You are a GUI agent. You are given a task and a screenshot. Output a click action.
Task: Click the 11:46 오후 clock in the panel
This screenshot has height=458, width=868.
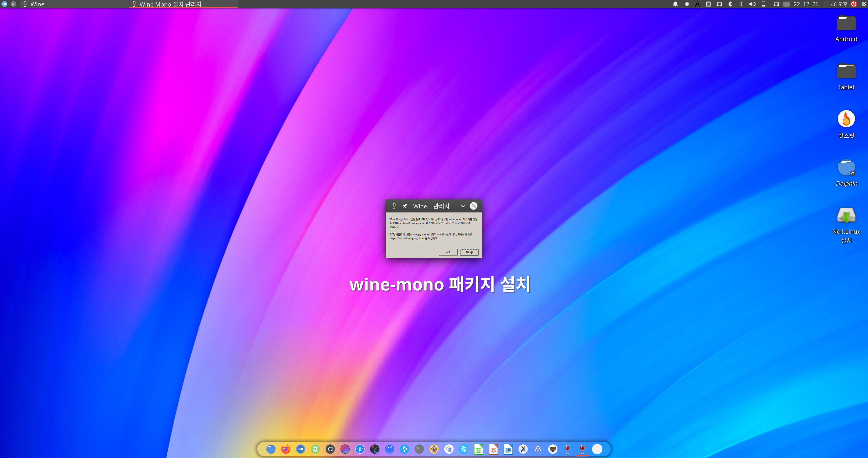click(x=835, y=4)
